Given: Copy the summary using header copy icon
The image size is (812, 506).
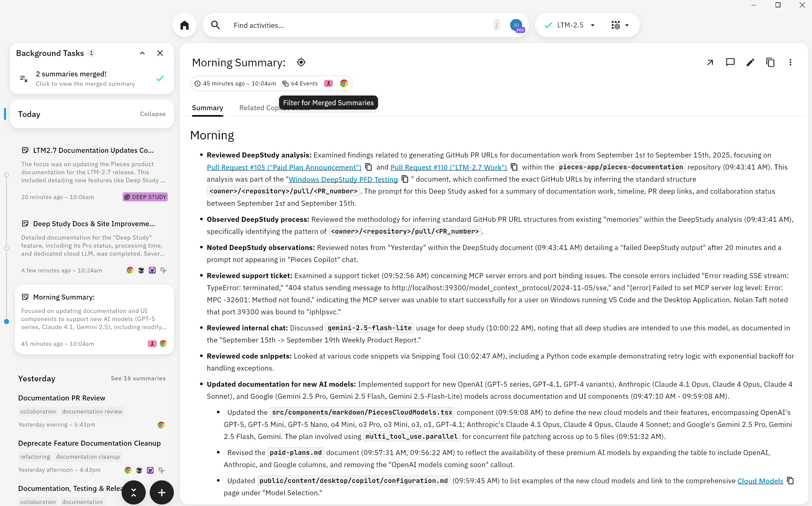Looking at the screenshot, I should pyautogui.click(x=770, y=62).
